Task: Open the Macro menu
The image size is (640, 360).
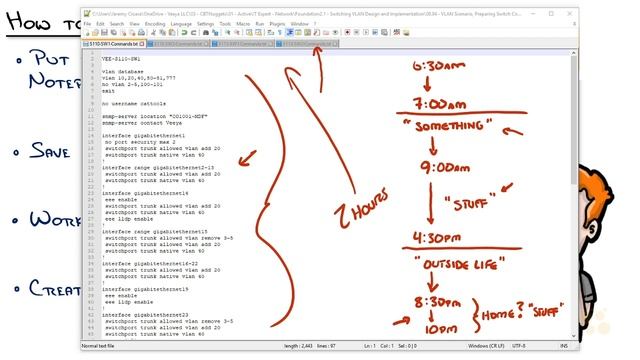Action: [243, 24]
